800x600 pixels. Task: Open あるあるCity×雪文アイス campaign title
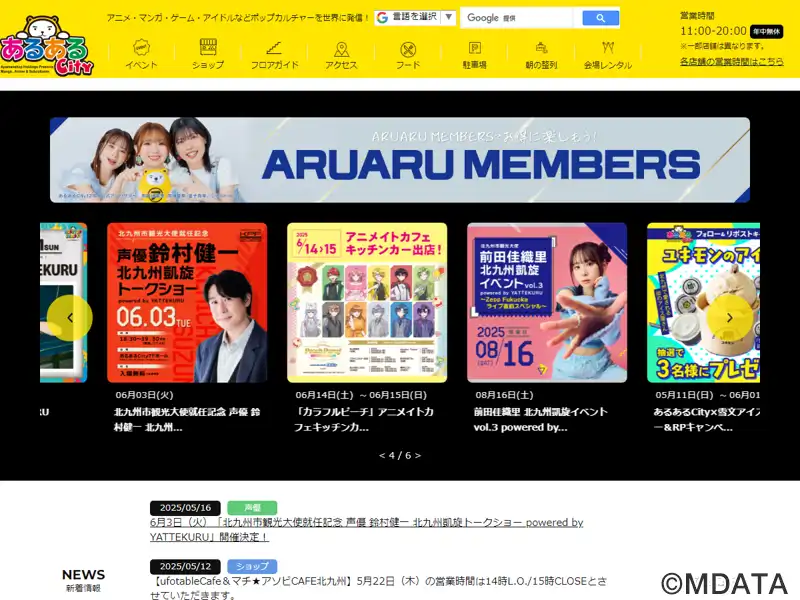pyautogui.click(x=706, y=419)
